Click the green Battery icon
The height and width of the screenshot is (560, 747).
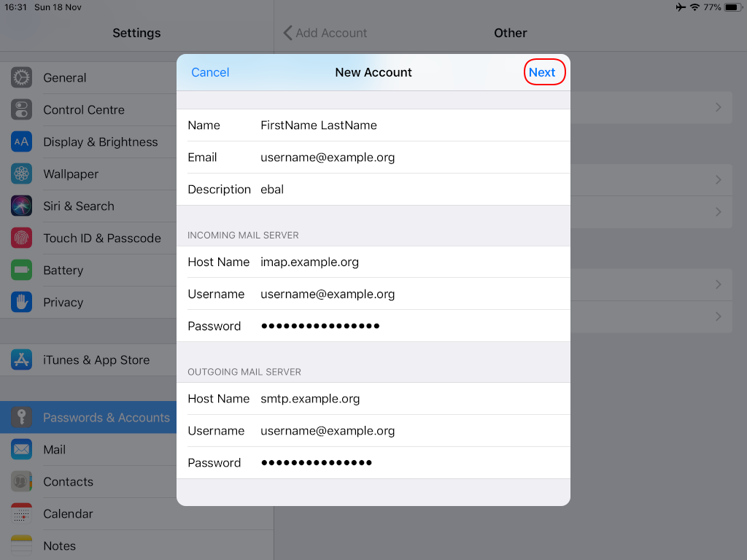(x=21, y=270)
